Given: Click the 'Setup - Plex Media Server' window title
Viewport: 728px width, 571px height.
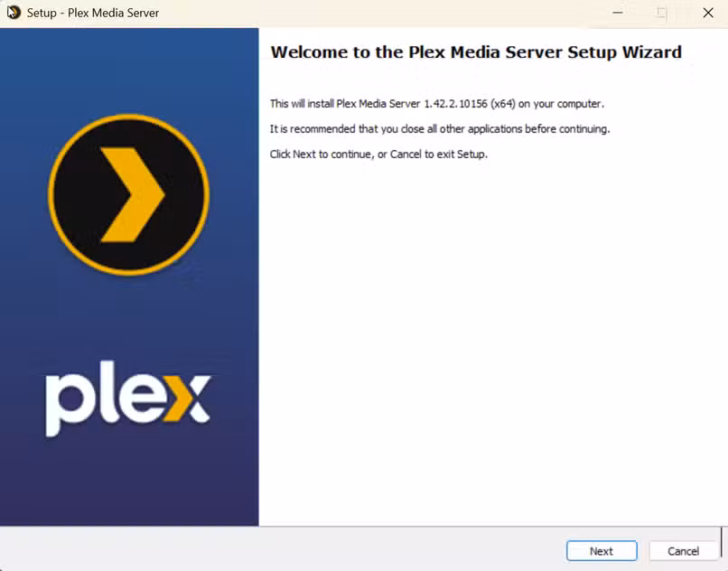Looking at the screenshot, I should click(93, 13).
